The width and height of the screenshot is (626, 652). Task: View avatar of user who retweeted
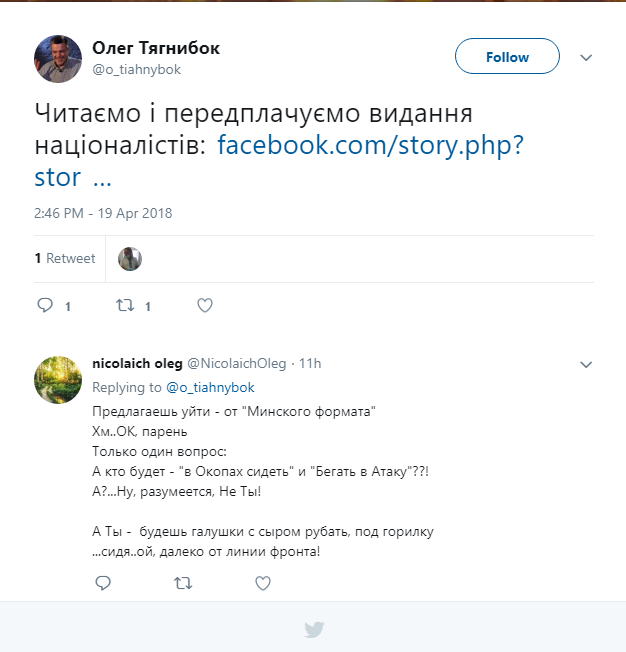(x=130, y=259)
